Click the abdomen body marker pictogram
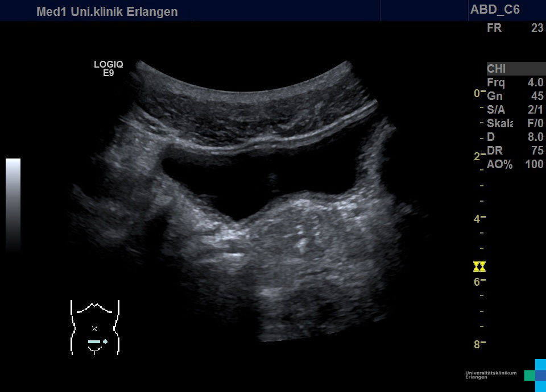Viewport: 546px width, 392px height. click(95, 327)
